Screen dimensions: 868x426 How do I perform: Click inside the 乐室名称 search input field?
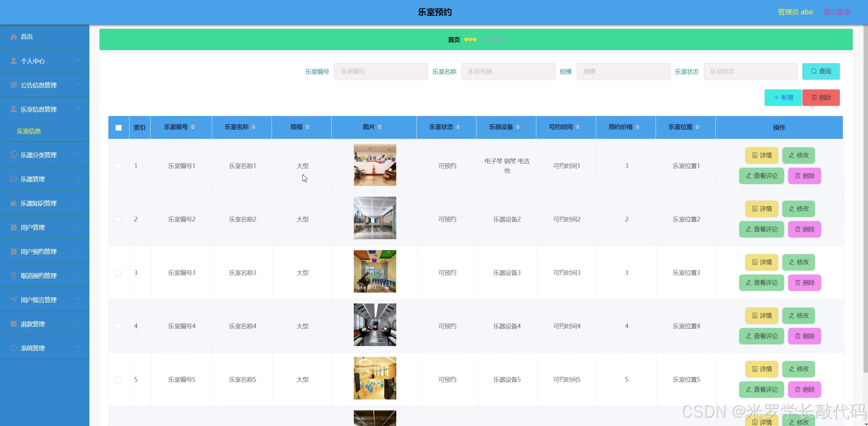[508, 71]
